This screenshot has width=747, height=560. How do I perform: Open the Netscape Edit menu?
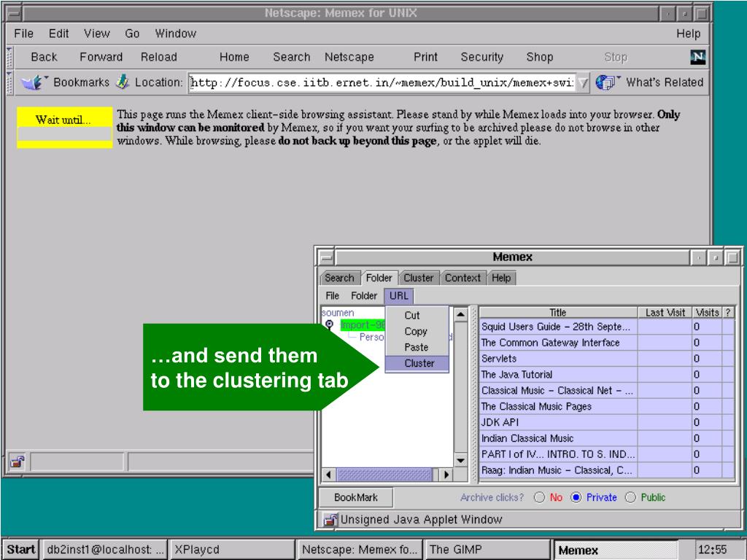tap(58, 34)
